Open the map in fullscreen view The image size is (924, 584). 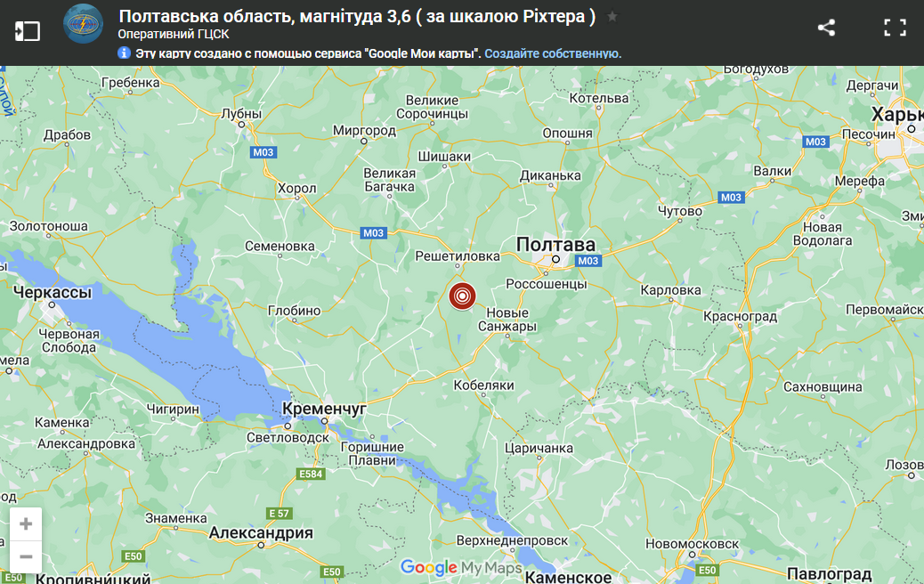[895, 27]
